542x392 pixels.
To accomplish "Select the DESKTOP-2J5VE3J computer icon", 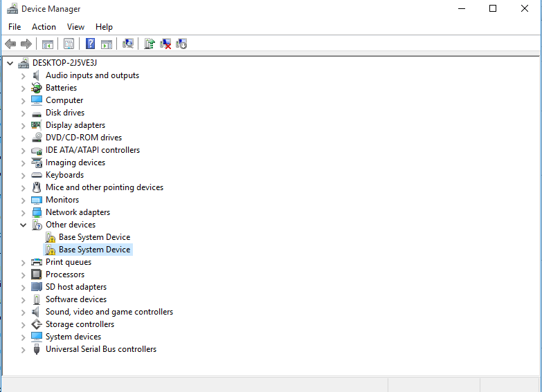I will click(x=24, y=63).
